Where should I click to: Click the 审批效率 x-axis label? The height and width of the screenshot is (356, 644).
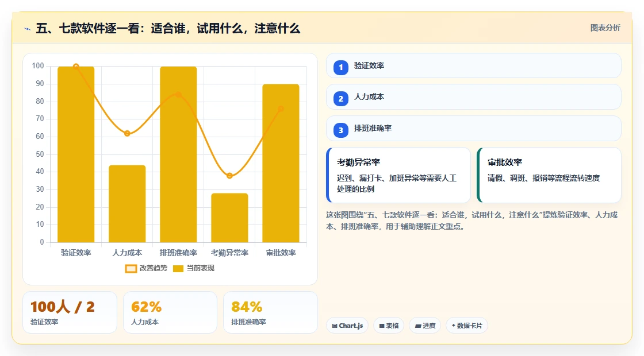click(281, 253)
